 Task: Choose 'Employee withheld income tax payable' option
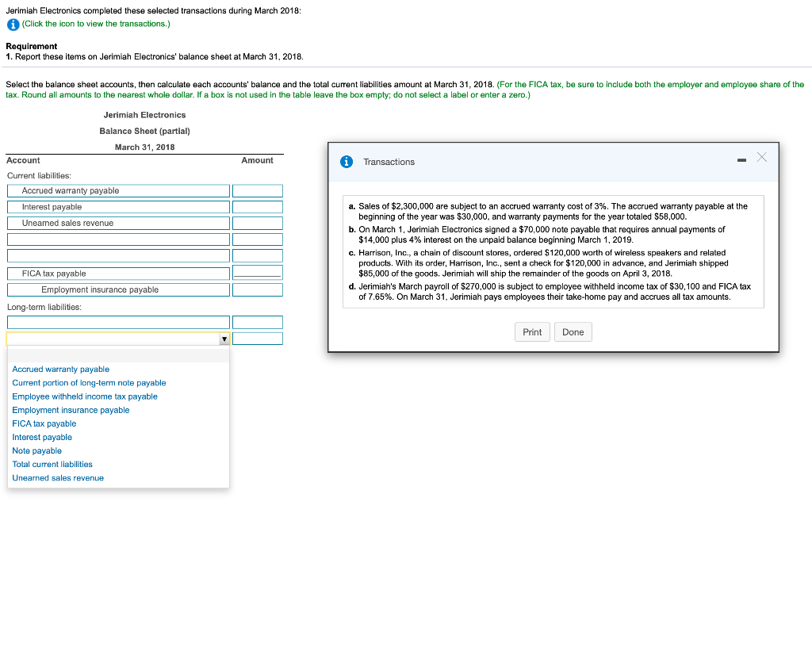click(85, 396)
